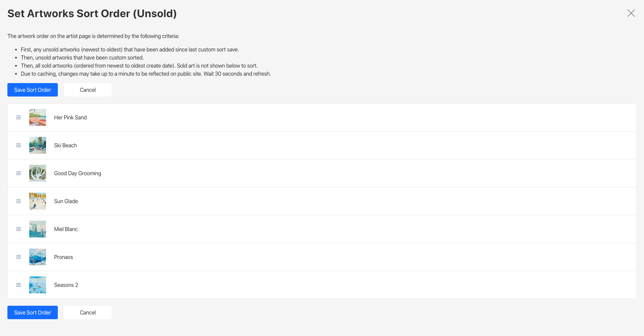This screenshot has height=336, width=644.
Task: Click the drag handle for Pronaos
Action: (x=18, y=257)
